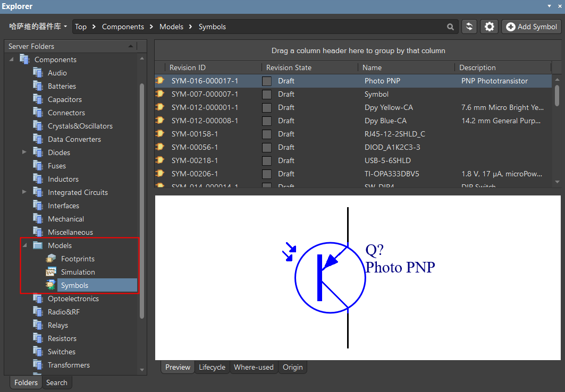Screen dimensions: 565x392
Task: Click the Draft state box of SYM-012-000001-1
Action: [267, 108]
